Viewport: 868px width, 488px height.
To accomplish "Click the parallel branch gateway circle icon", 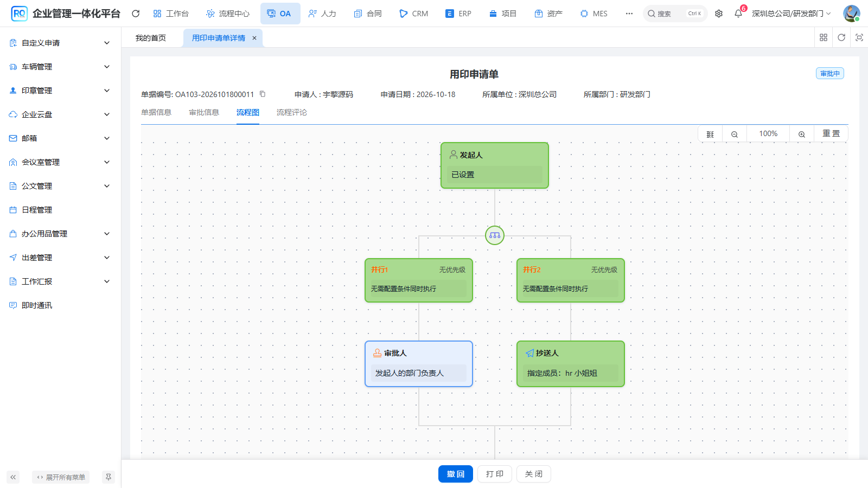I will [x=495, y=235].
